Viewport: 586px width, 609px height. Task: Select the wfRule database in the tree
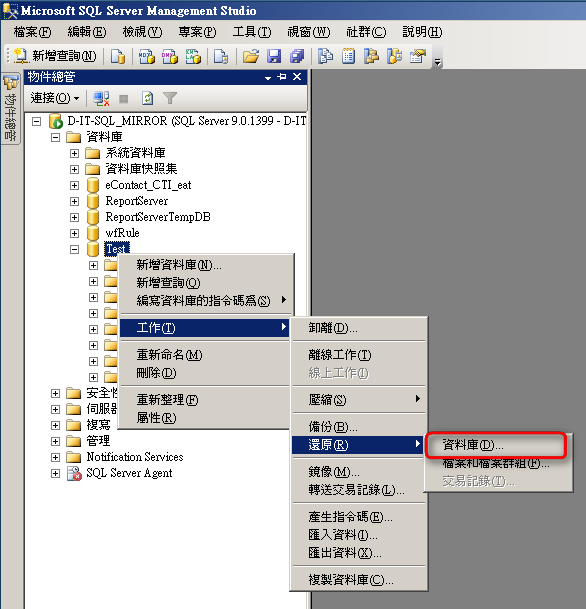pos(122,233)
